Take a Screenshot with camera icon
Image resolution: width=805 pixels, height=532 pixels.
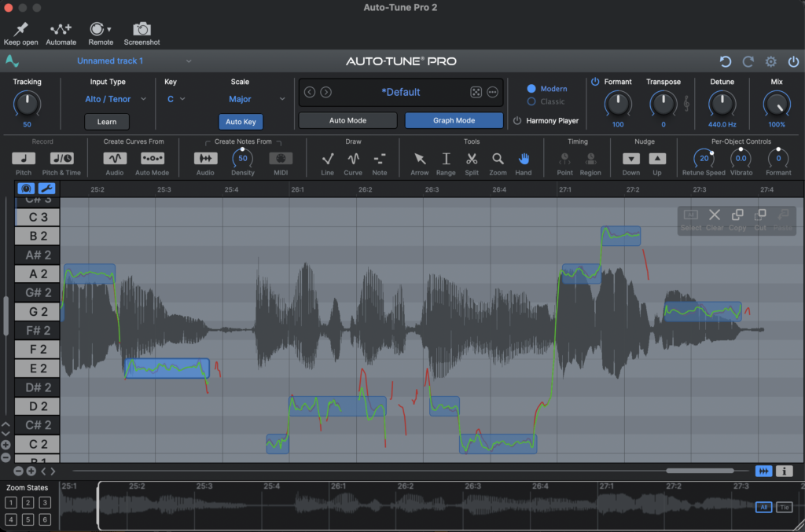(x=142, y=29)
